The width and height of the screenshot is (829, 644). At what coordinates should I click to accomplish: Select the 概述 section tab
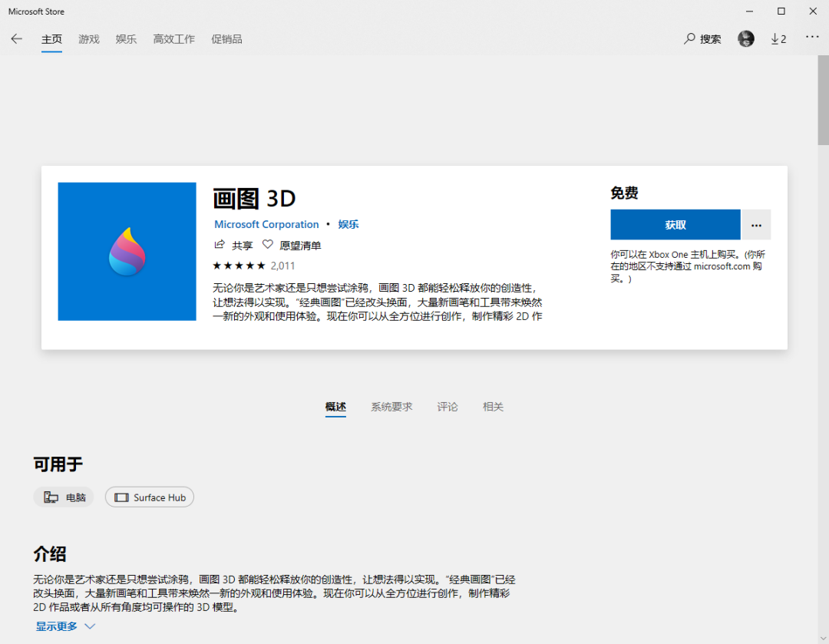335,407
